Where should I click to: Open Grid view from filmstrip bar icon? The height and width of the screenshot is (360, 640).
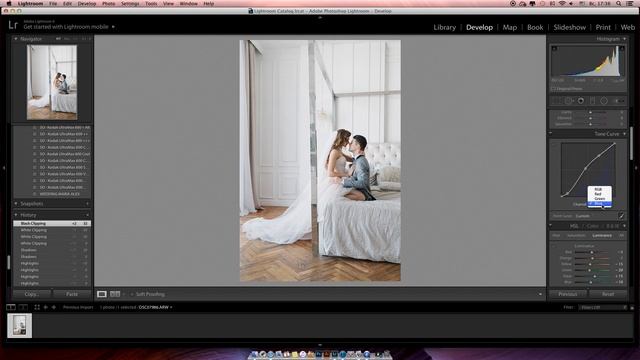pos(37,307)
